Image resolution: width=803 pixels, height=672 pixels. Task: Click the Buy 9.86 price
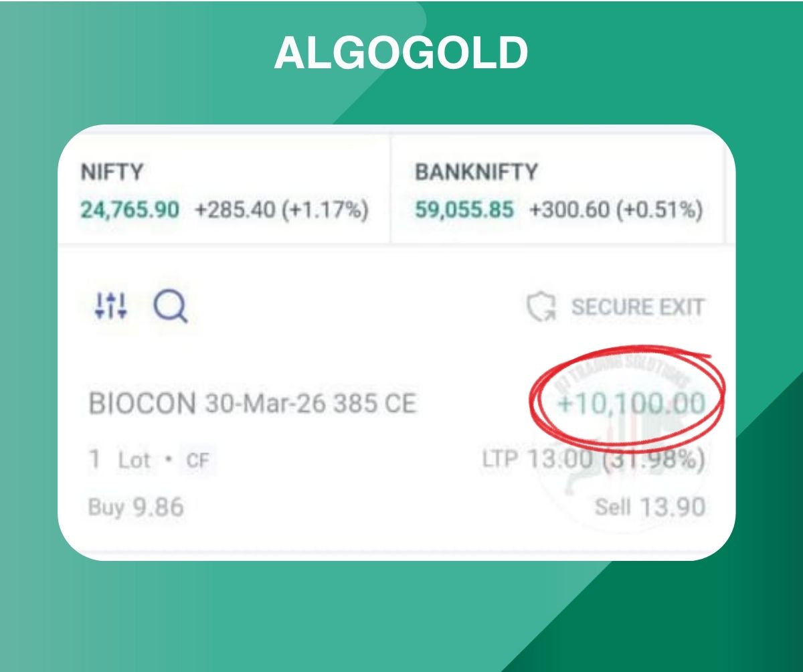pos(136,507)
